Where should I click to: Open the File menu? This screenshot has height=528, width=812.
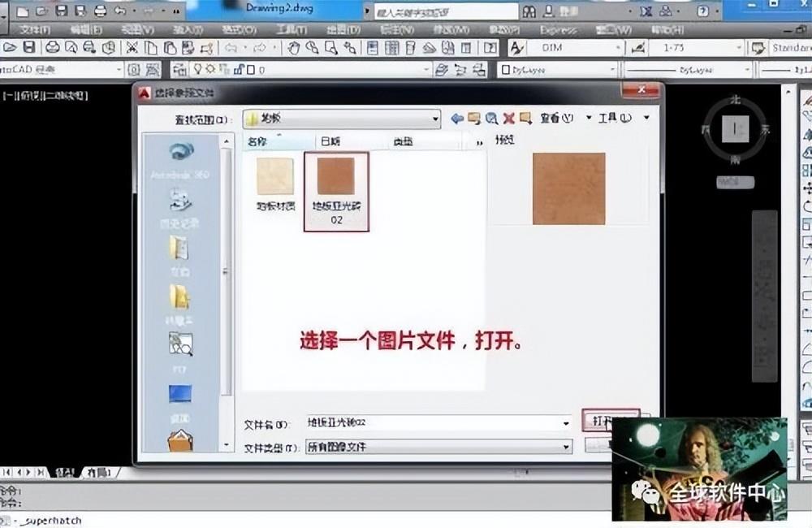click(x=35, y=30)
